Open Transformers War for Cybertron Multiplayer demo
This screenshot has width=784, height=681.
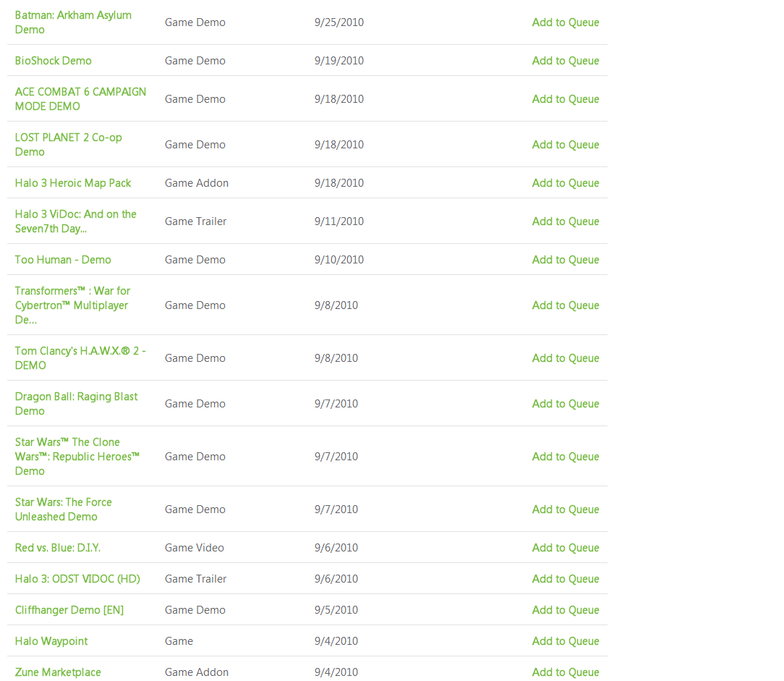(x=72, y=305)
